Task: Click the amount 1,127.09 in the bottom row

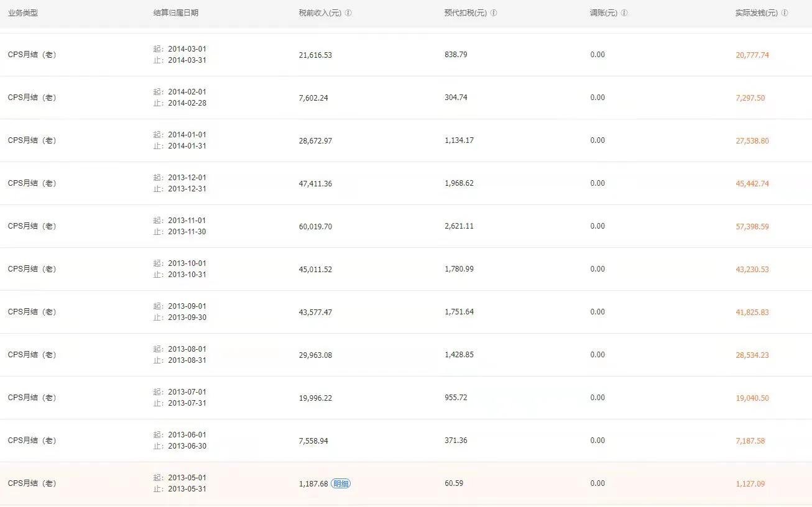Action: 749,483
